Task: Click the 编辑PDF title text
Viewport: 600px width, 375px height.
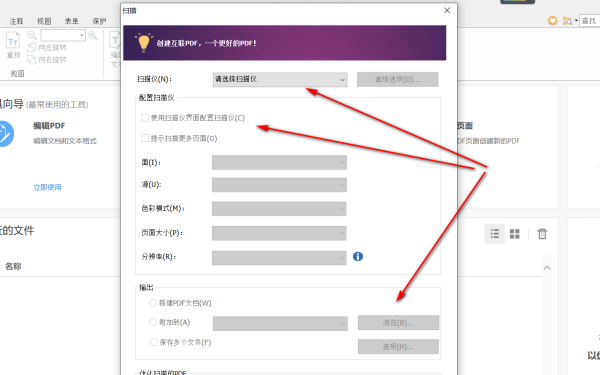Action: point(49,126)
